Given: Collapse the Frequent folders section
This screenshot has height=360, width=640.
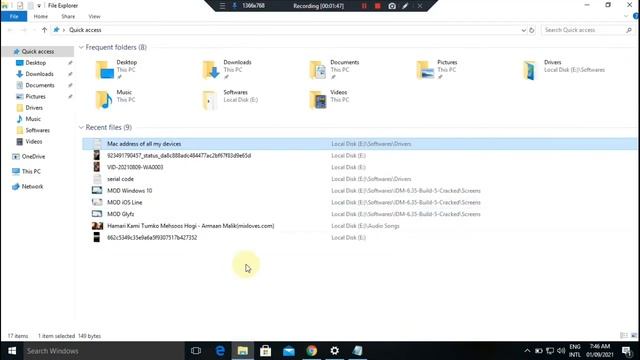Looking at the screenshot, I should pos(81,47).
